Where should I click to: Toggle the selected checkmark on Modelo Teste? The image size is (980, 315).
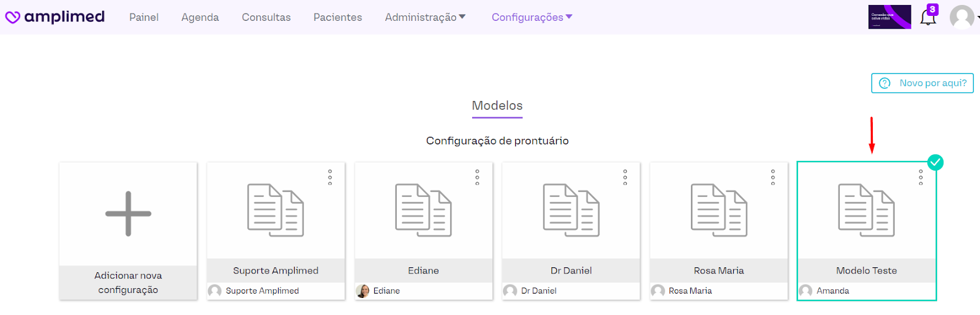coord(935,162)
